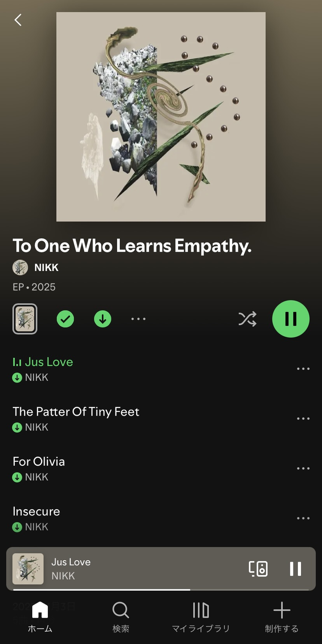
Task: Open options for the For Olivia track
Action: coord(303,468)
